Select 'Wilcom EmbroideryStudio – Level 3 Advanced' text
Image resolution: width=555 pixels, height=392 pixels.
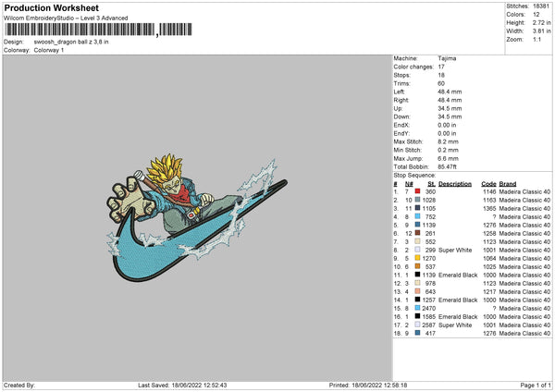(x=66, y=18)
